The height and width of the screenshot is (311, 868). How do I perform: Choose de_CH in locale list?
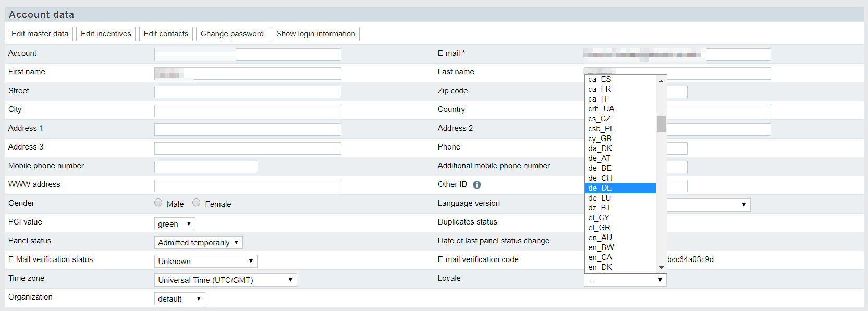pyautogui.click(x=620, y=178)
